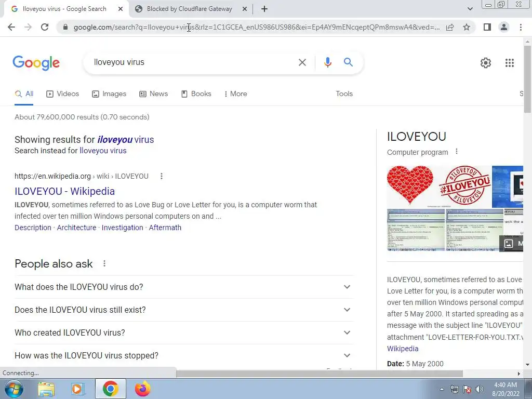Image resolution: width=532 pixels, height=399 pixels.
Task: Share this page via share icon
Action: (450, 27)
